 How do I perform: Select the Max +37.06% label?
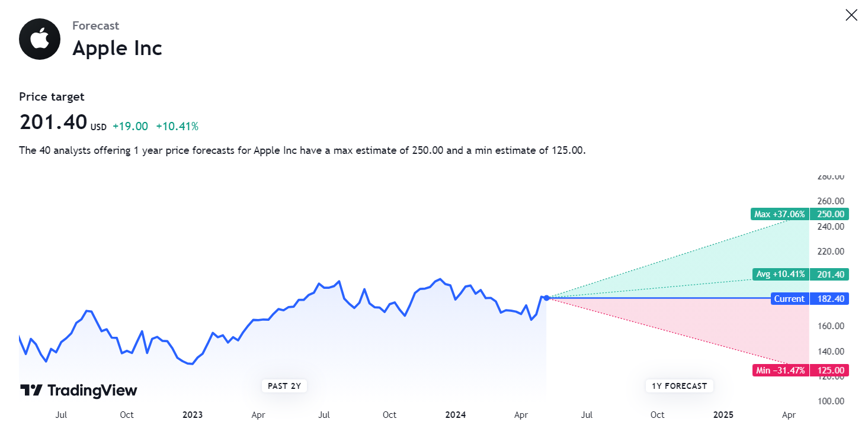(780, 214)
